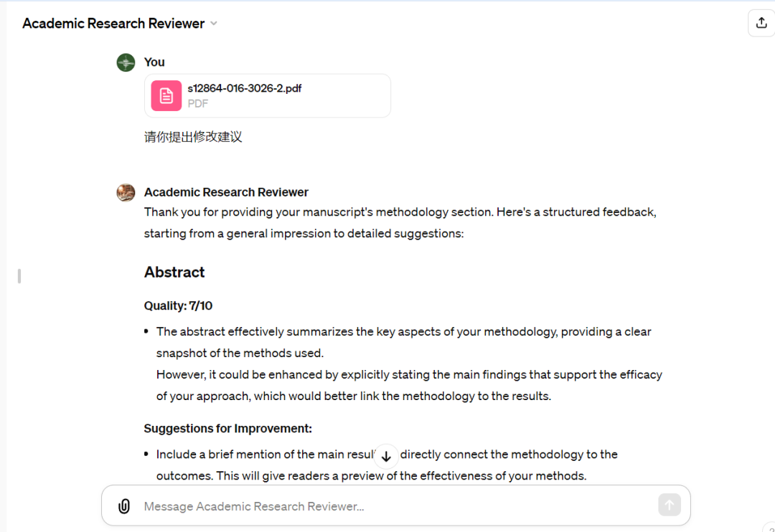Viewport: 775px width, 532px height.
Task: Open the Academic Research Reviewer dropdown chevron
Action: [214, 24]
